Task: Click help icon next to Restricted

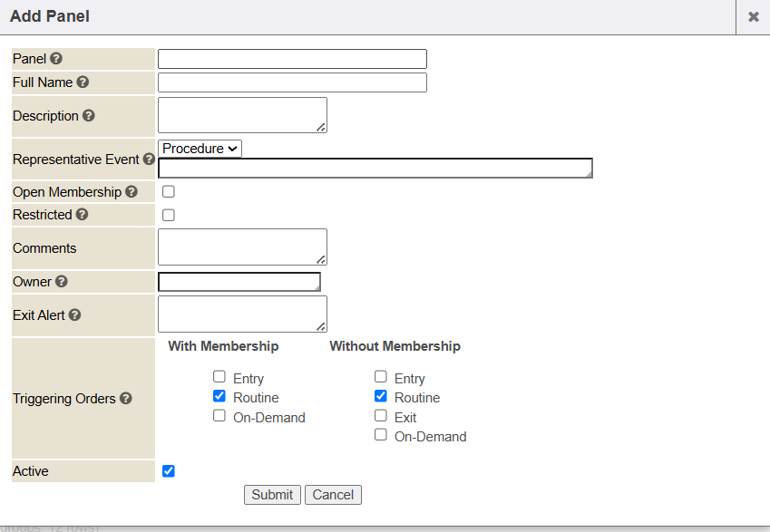Action: pos(83,215)
